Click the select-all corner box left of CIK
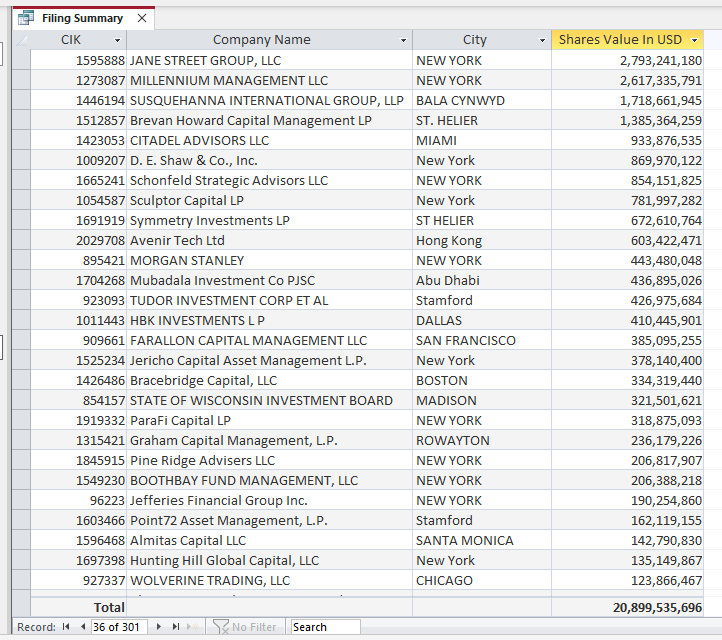 click(21, 40)
